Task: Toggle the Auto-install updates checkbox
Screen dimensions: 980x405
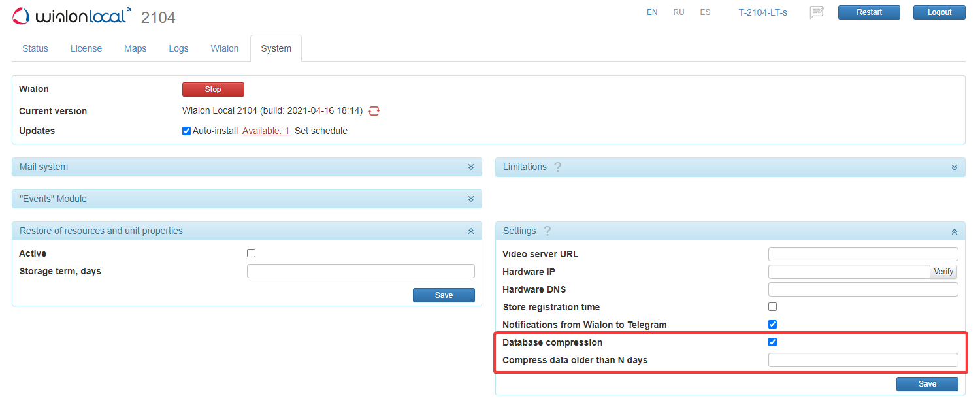Action: point(186,131)
